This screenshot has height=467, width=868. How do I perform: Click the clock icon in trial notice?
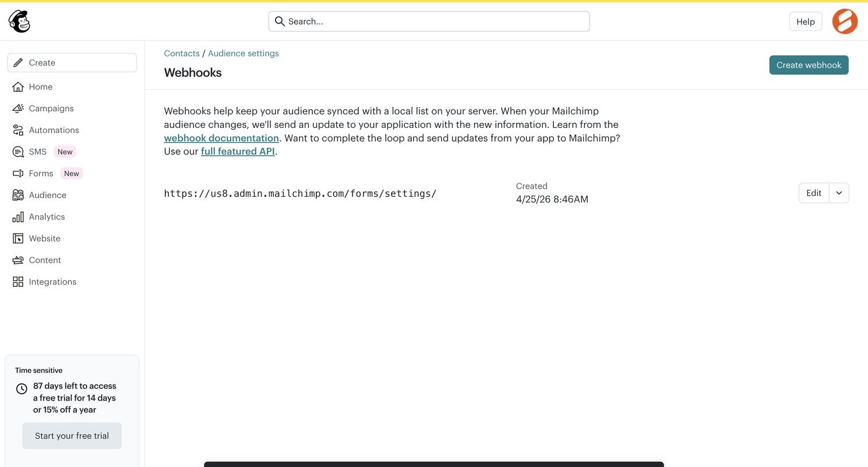point(22,389)
